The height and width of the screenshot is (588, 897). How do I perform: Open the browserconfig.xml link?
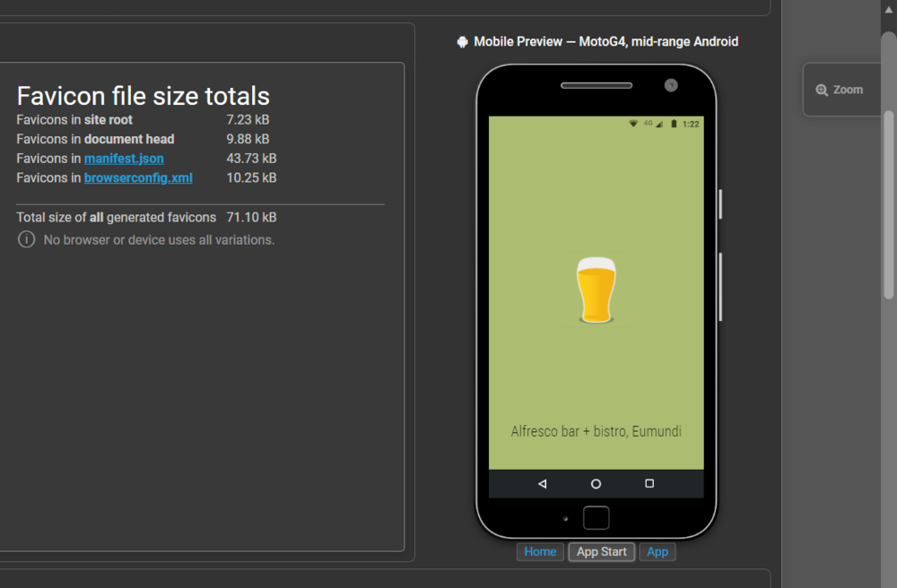pyautogui.click(x=138, y=177)
